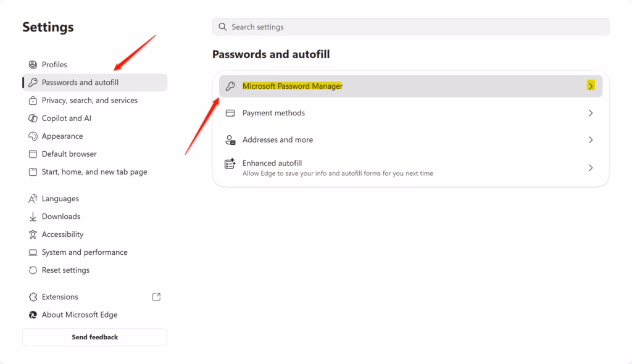
Task: Click the Copilot and AI icon
Action: [x=33, y=118]
